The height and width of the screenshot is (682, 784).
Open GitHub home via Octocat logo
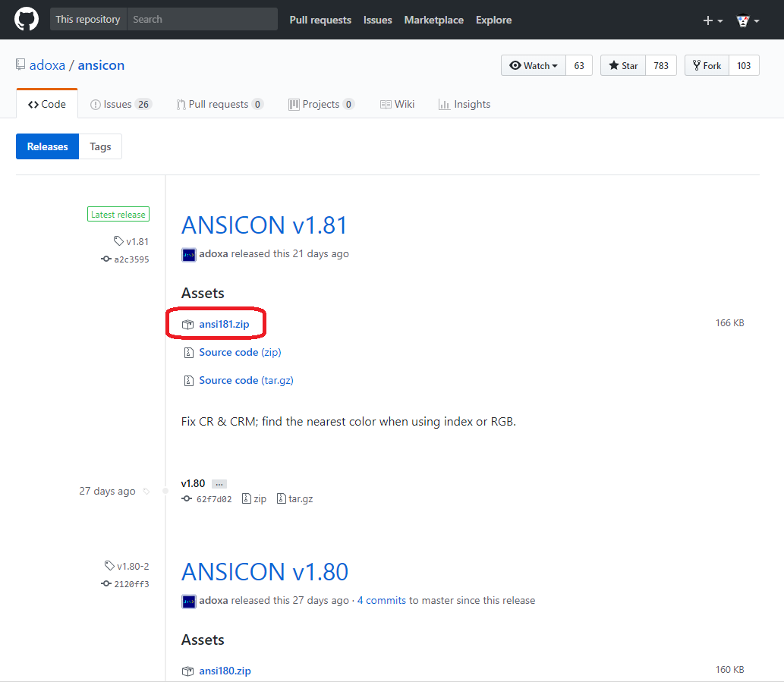[27, 20]
